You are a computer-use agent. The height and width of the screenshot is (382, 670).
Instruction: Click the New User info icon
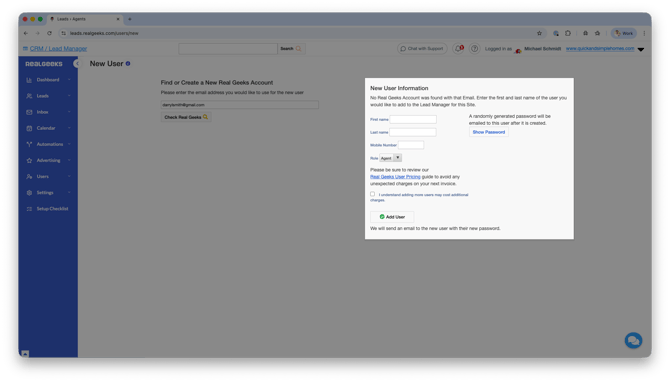128,64
